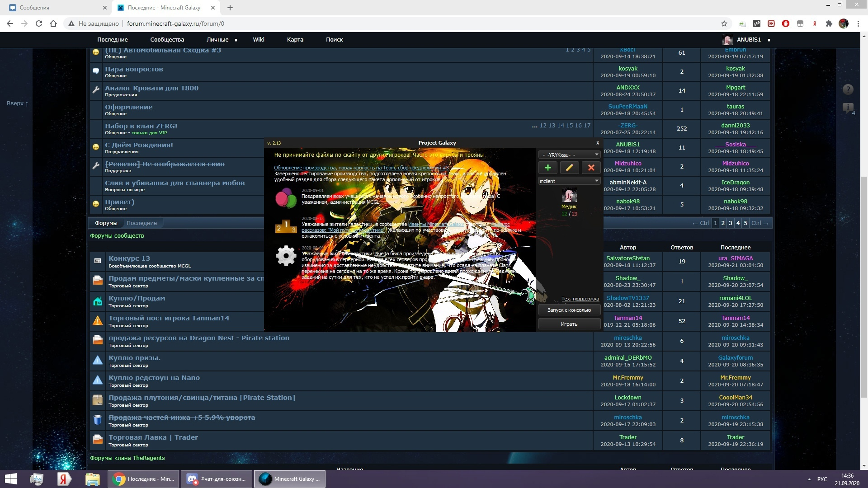Click the box icon beside Продажа плутония topic

coord(98,400)
